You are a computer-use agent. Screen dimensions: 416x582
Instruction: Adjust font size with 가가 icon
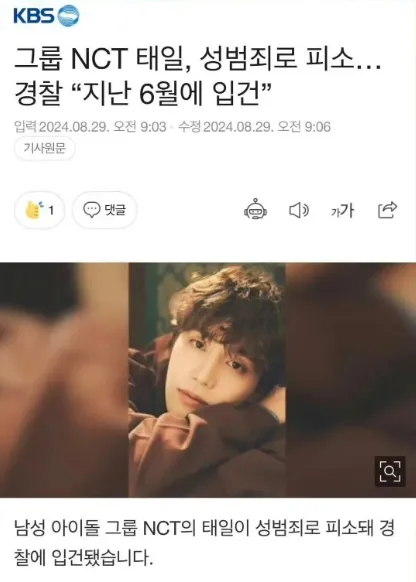(x=343, y=210)
